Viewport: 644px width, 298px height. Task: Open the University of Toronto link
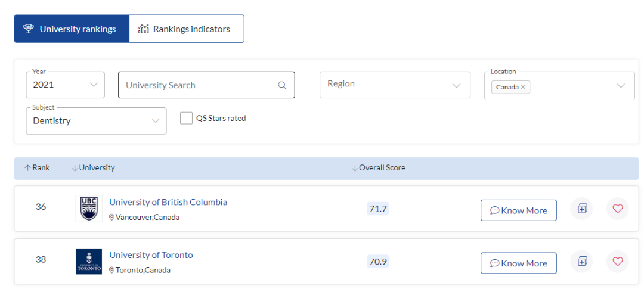click(151, 255)
